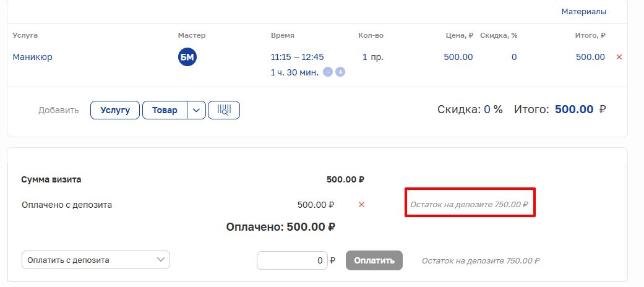Edit the service price 500.00 in Цена column
The width and height of the screenshot is (644, 287).
458,57
